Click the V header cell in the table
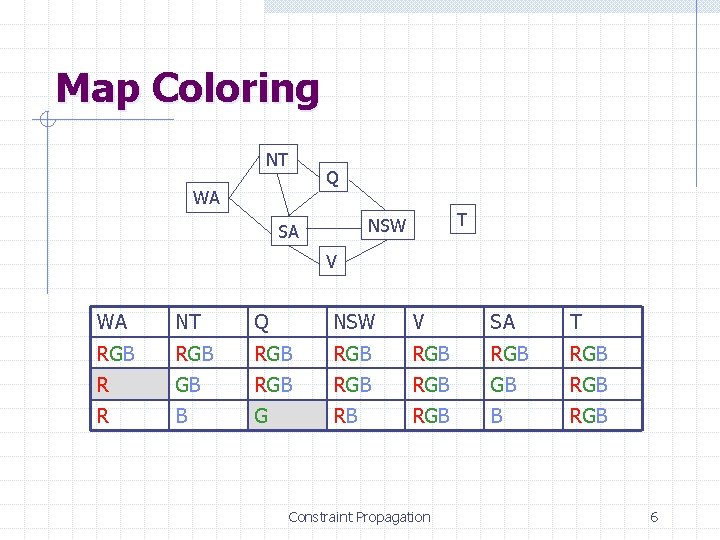The width and height of the screenshot is (720, 540). tap(444, 322)
